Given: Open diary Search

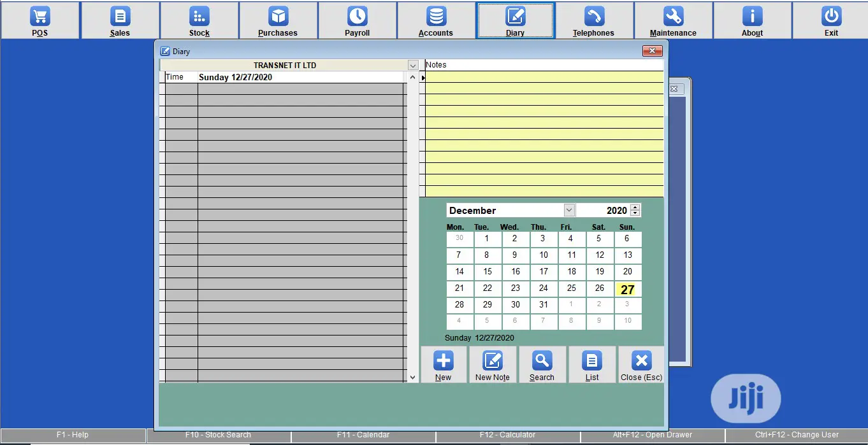Looking at the screenshot, I should pos(542,365).
